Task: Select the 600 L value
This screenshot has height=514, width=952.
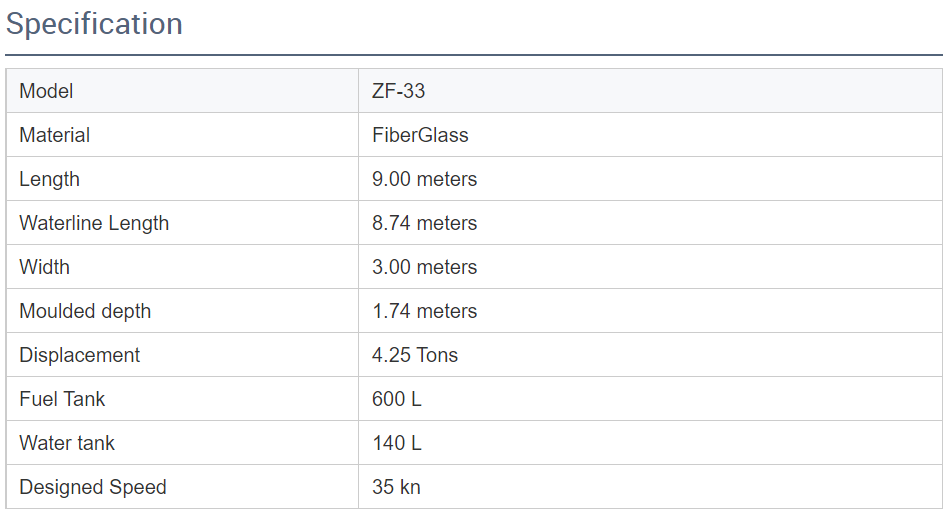Action: (x=396, y=399)
